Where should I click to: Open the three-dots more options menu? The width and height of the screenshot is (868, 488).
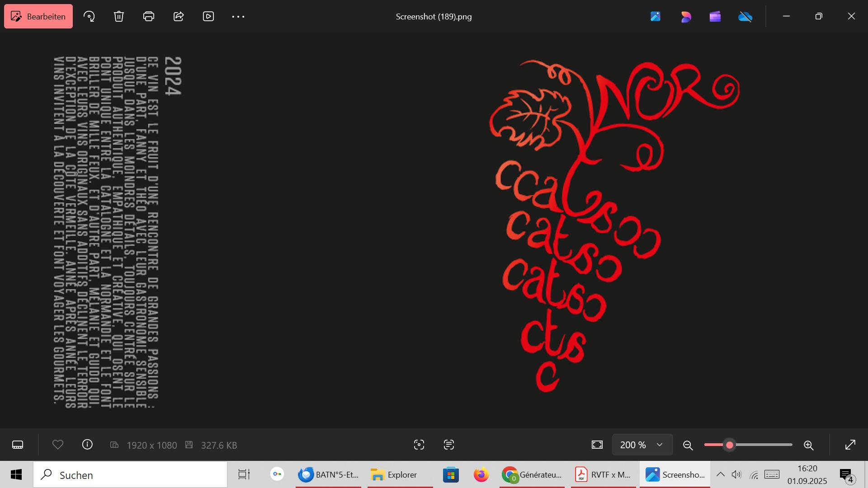238,17
